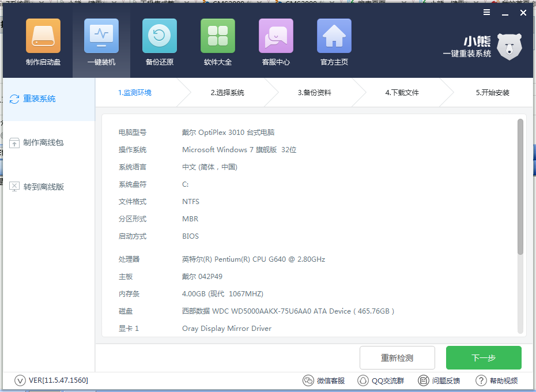Click the 处理器 label
536x392 pixels.
[129, 259]
